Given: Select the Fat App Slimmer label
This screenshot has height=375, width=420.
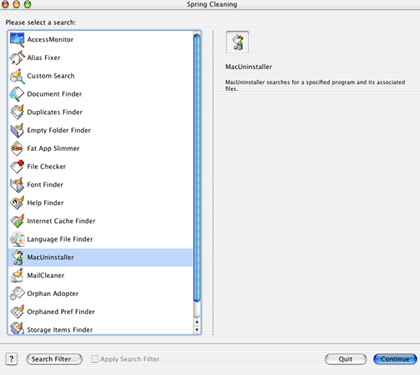Looking at the screenshot, I should pyautogui.click(x=53, y=148).
